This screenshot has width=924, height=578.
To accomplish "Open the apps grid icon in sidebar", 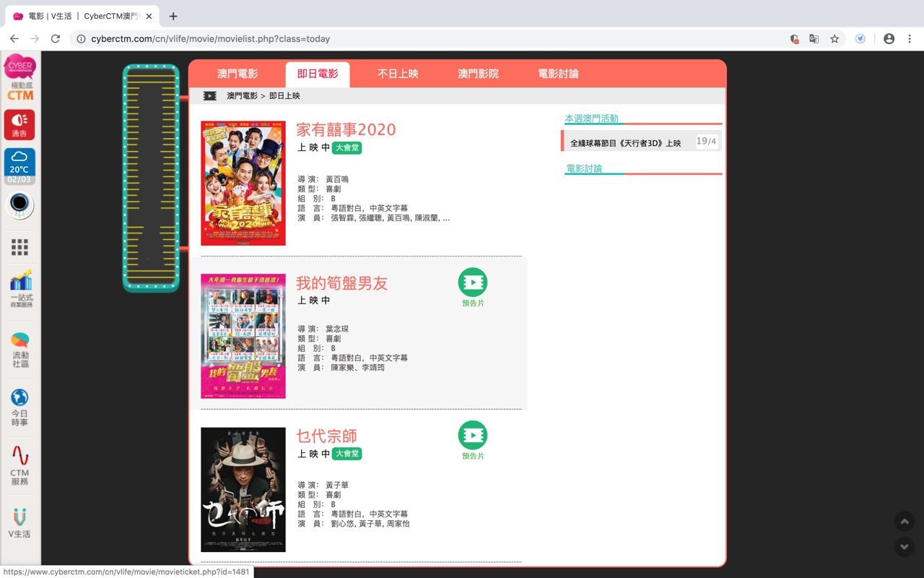I will point(19,248).
